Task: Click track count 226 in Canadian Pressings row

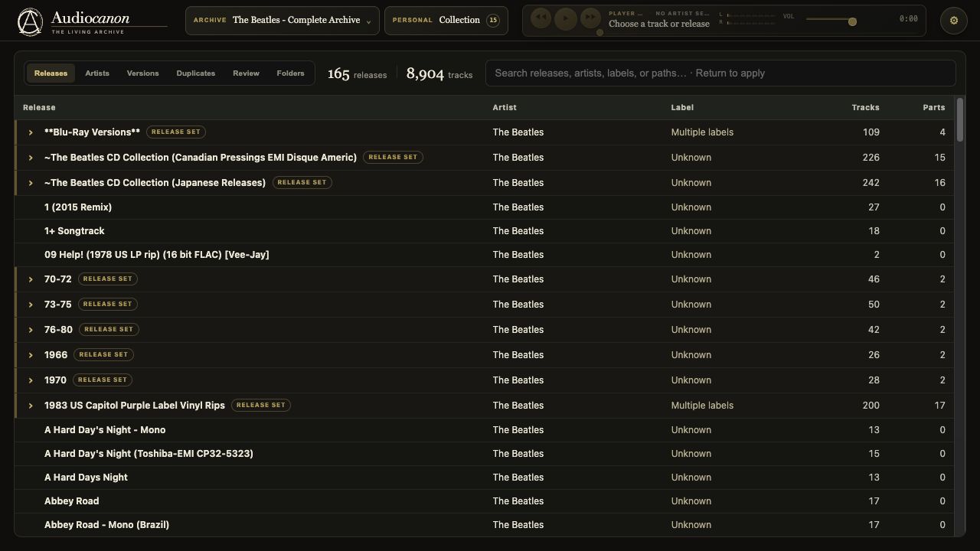Action: [871, 158]
